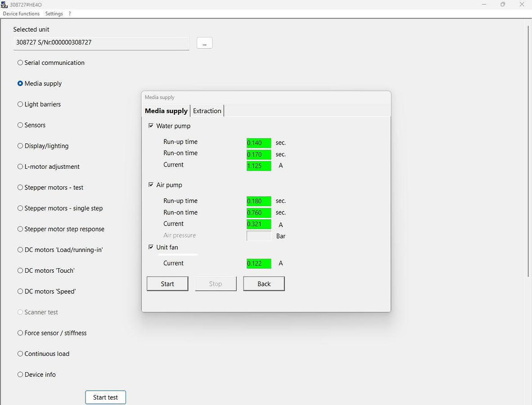Click the Back button in dialog
Screen dimensions: 532x405
(264, 284)
